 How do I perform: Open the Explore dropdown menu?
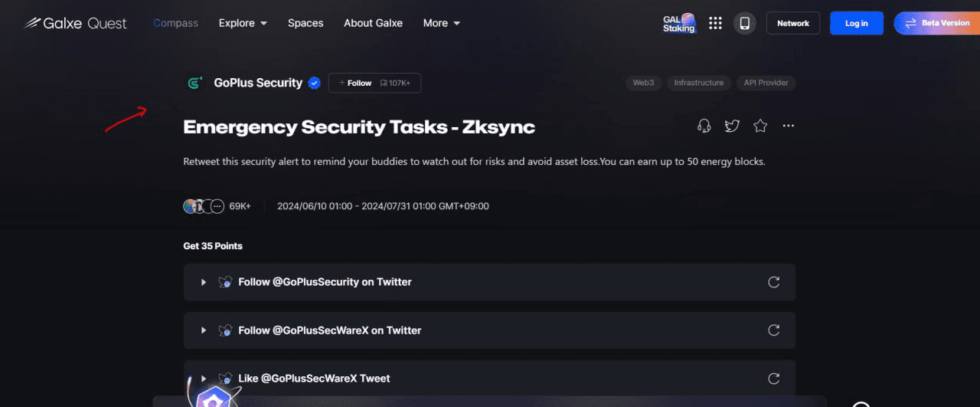tap(243, 23)
